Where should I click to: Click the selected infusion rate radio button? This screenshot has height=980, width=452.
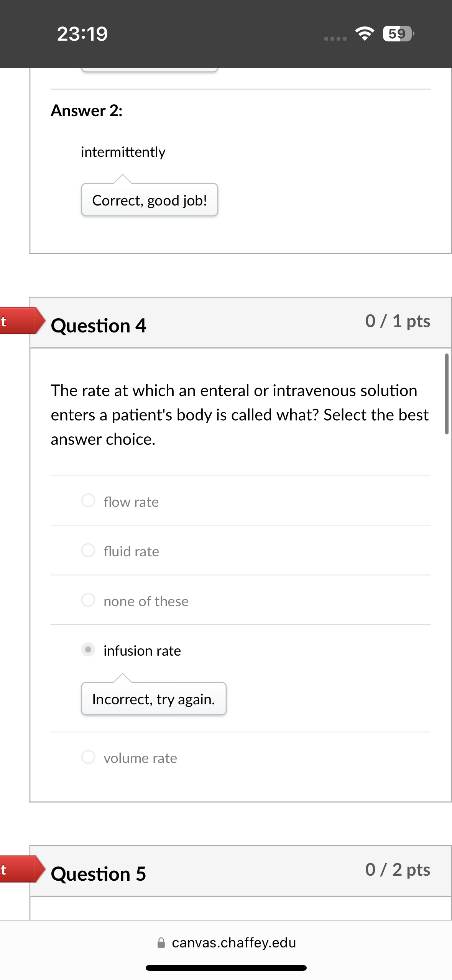[x=88, y=650]
